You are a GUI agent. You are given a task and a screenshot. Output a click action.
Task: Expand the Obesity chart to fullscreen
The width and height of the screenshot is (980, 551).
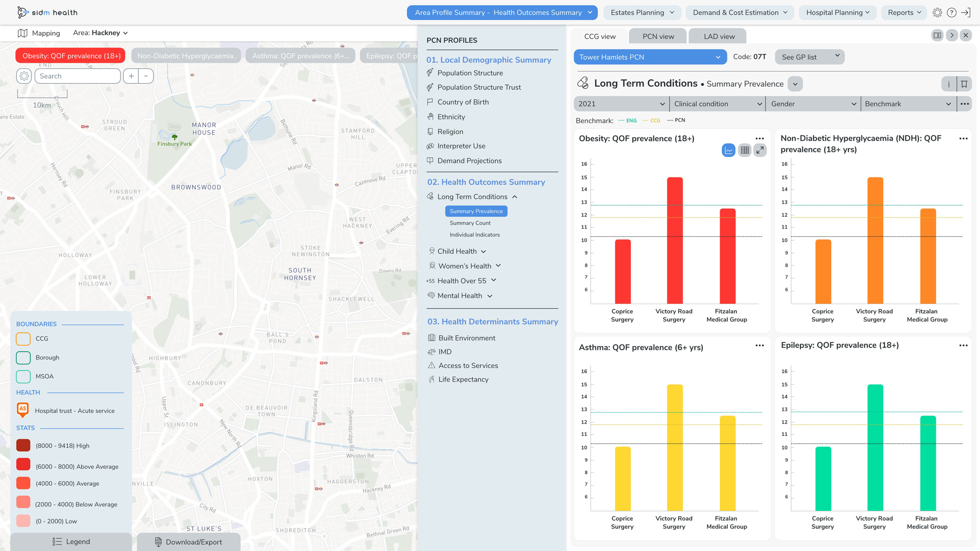760,150
